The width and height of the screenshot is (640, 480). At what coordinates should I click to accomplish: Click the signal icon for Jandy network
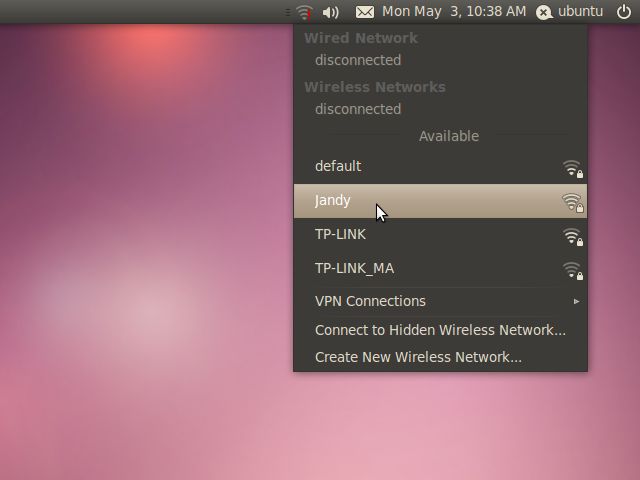click(573, 202)
